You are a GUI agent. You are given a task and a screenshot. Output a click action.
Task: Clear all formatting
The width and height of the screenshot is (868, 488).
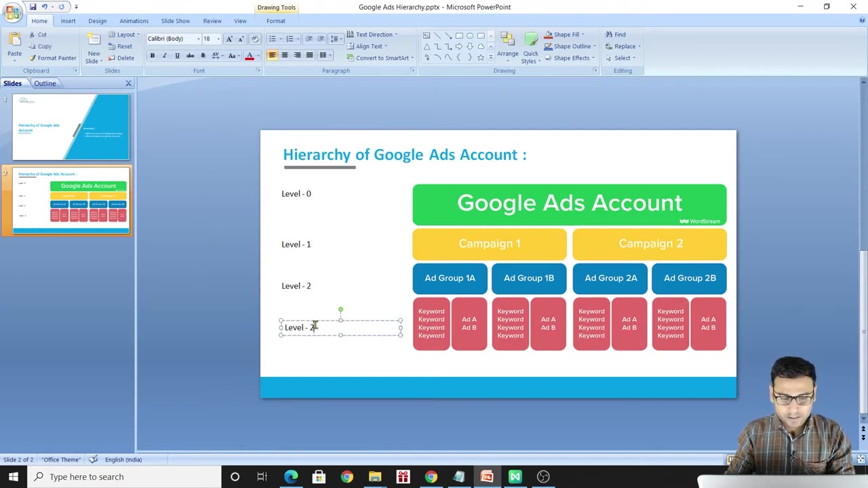[255, 39]
